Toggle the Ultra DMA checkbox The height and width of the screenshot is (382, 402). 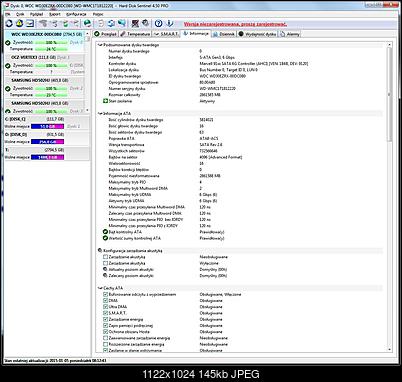tap(105, 307)
